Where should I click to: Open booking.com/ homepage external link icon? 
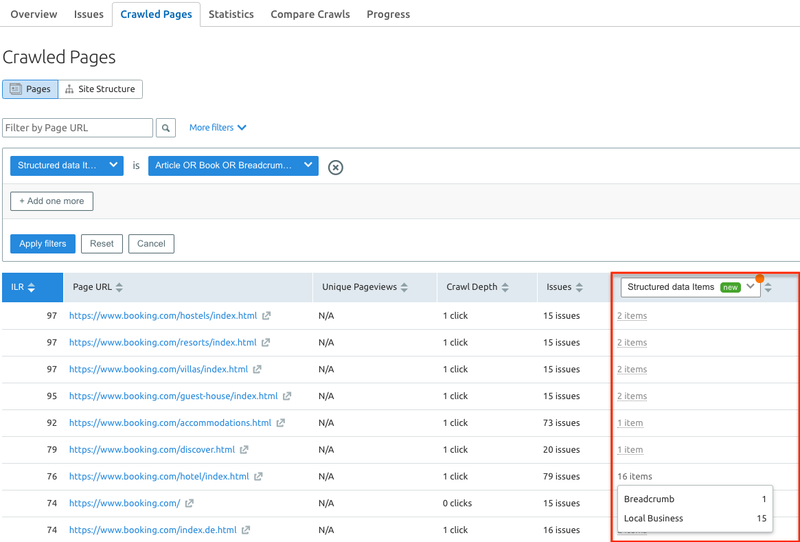189,503
